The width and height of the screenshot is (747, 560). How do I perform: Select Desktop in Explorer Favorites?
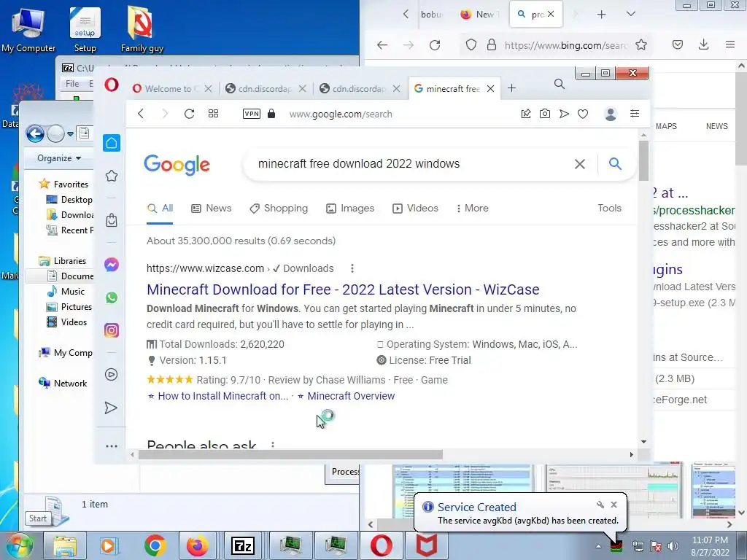point(69,200)
